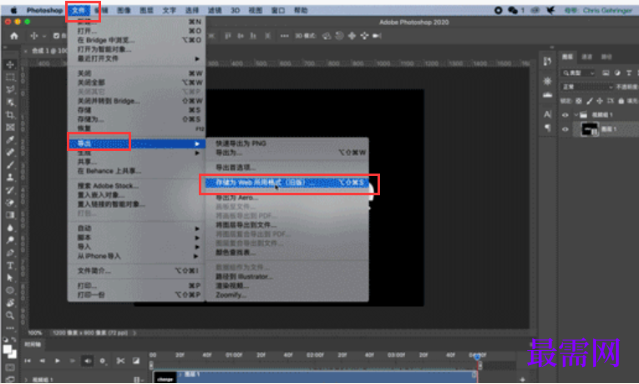Viewport: 639px width, 384px height.
Task: Lock transparent pixels icon in Layers panel
Action: point(578,101)
